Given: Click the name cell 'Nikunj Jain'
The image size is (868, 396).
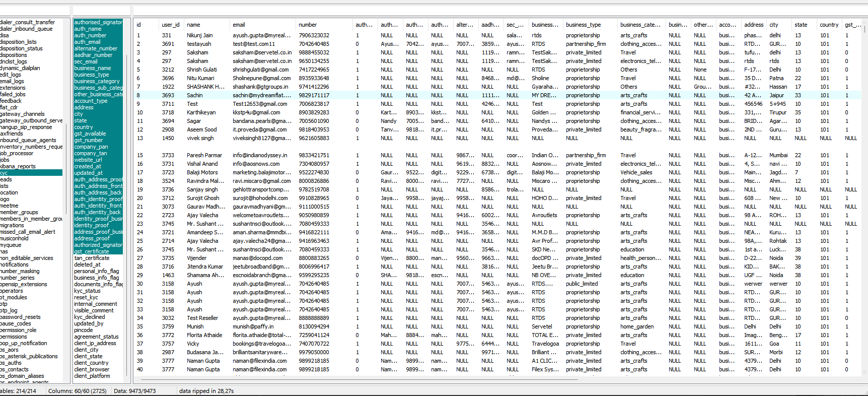Looking at the screenshot, I should coord(200,35).
